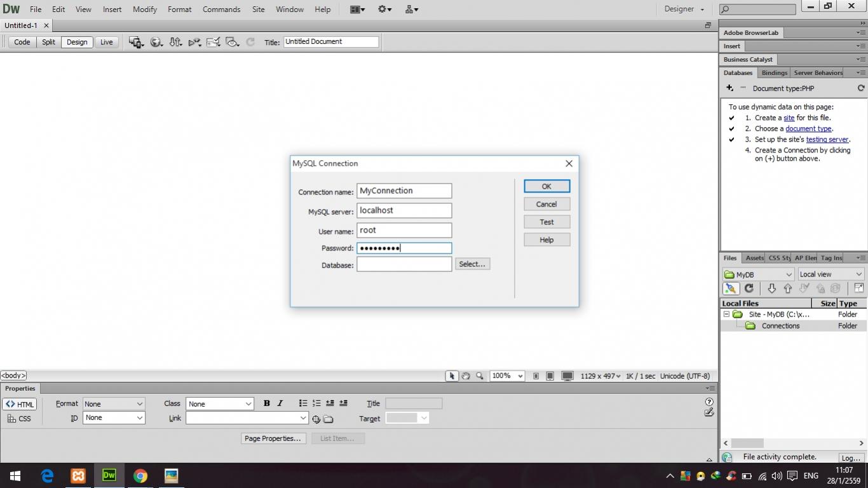Click Put files up arrow icon
The width and height of the screenshot is (868, 488).
[788, 288]
